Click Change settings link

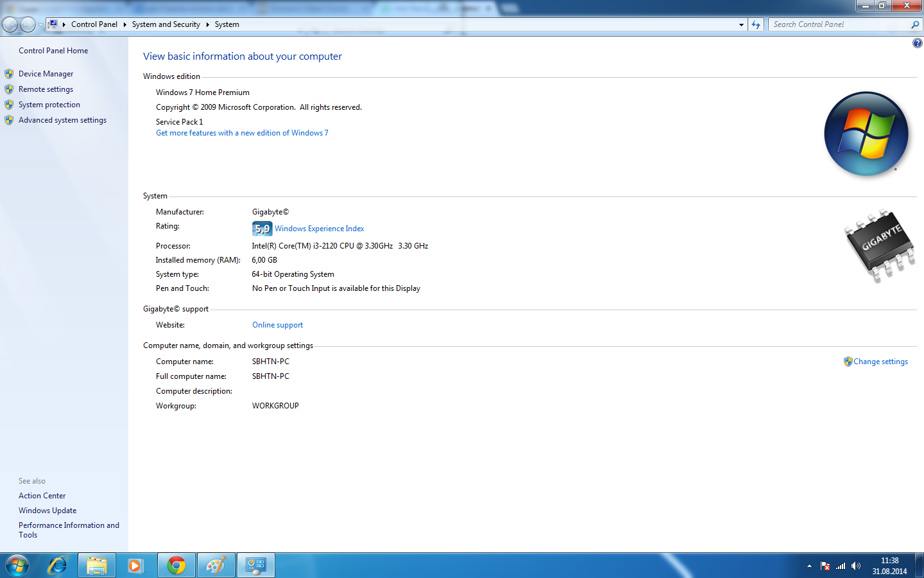880,362
